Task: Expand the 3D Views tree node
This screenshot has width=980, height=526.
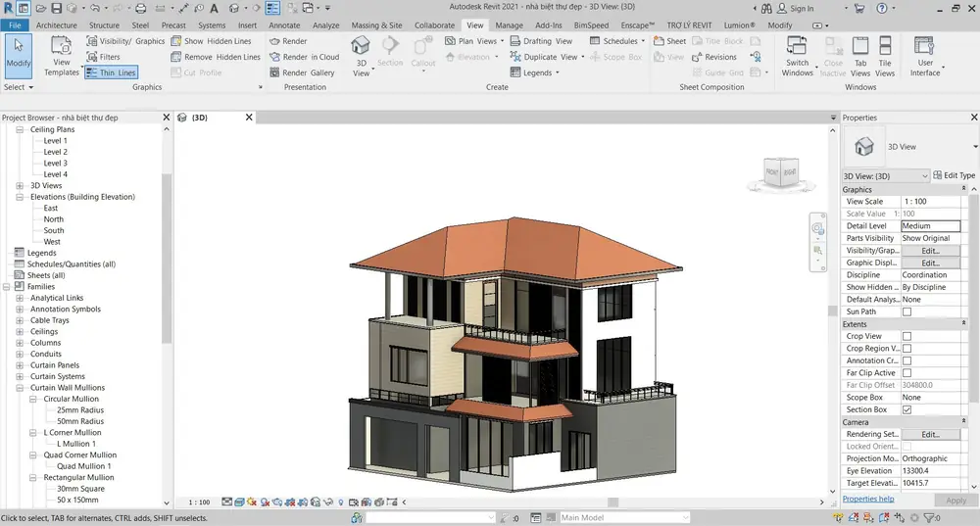Action: click(x=20, y=185)
